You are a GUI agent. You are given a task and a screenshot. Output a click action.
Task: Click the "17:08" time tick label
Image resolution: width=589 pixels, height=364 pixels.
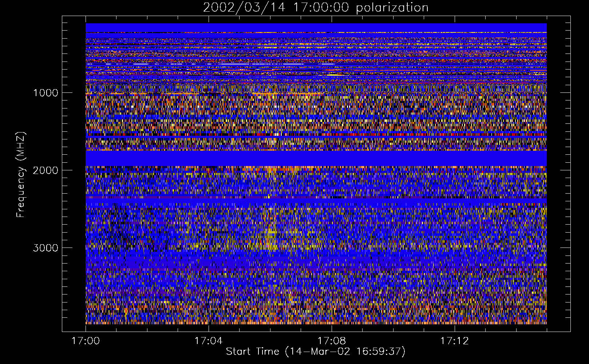(332, 341)
